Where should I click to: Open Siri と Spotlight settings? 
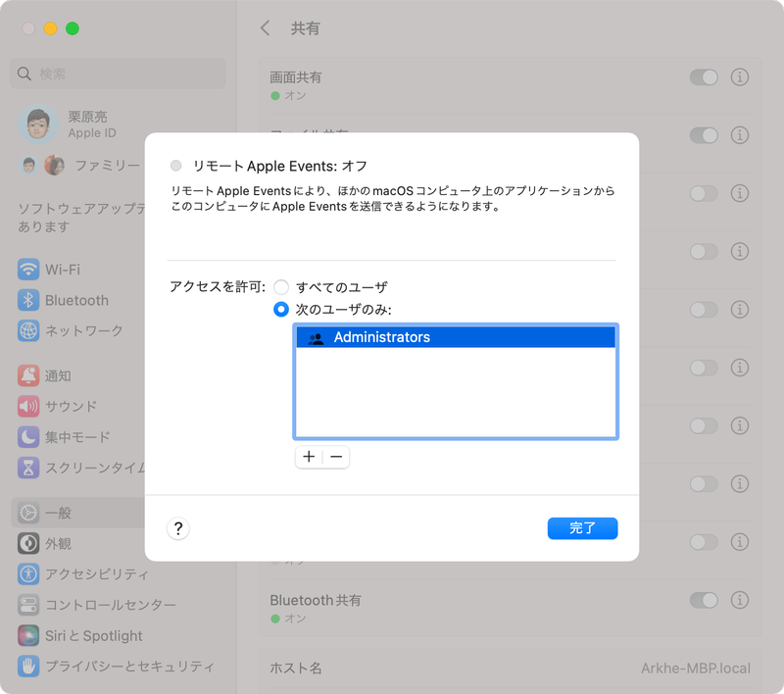[x=93, y=635]
